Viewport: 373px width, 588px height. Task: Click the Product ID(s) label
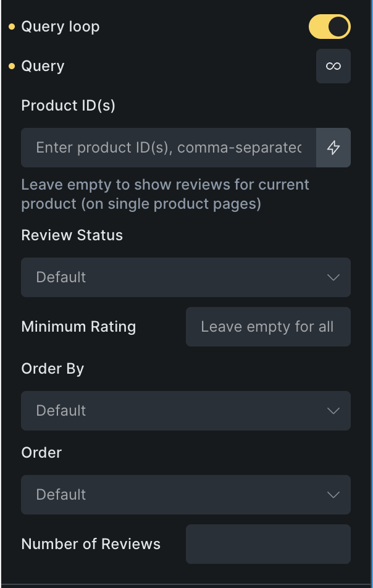[68, 106]
